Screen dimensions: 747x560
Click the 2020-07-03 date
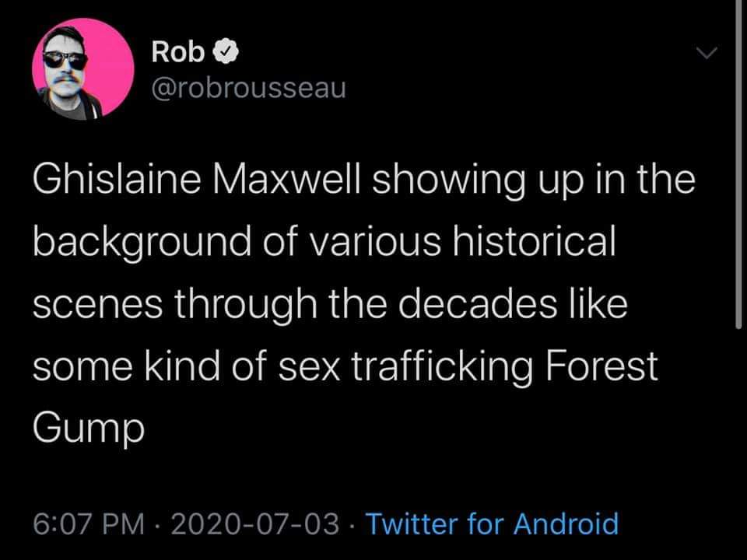(254, 523)
